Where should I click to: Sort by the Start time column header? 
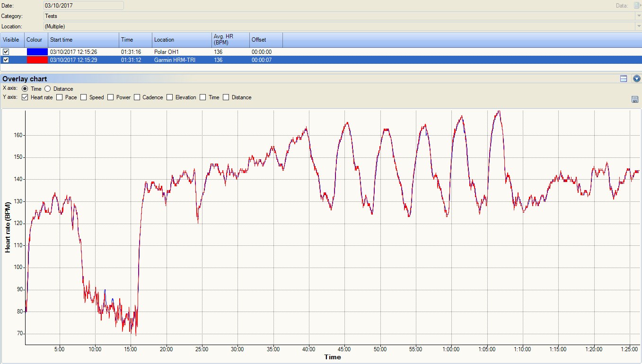(83, 40)
